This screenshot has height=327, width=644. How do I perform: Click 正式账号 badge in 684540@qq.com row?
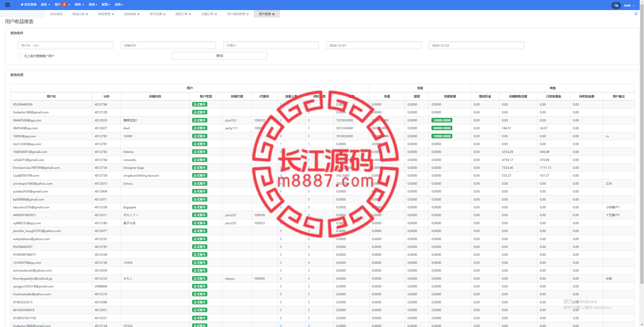coord(200,128)
